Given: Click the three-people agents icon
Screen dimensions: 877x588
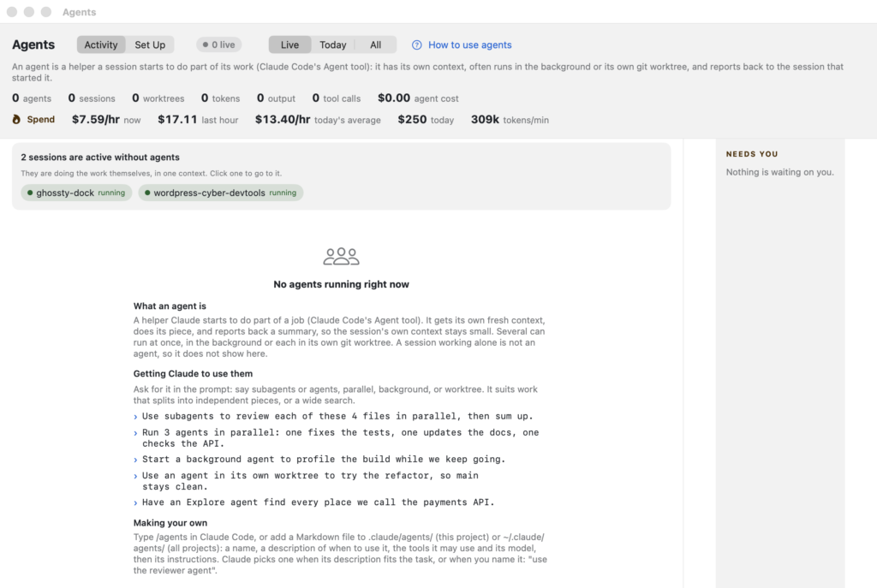Looking at the screenshot, I should (341, 256).
